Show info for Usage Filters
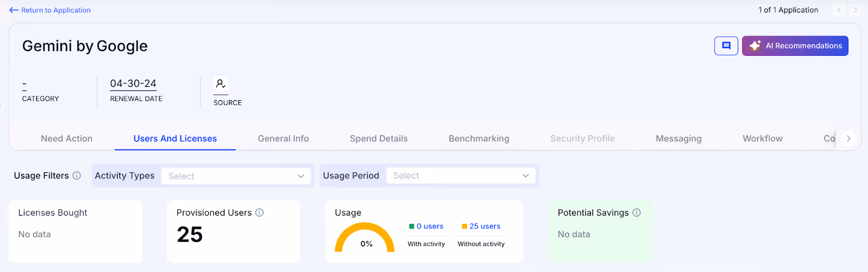Viewport: 868px width, 272px height. (76, 176)
